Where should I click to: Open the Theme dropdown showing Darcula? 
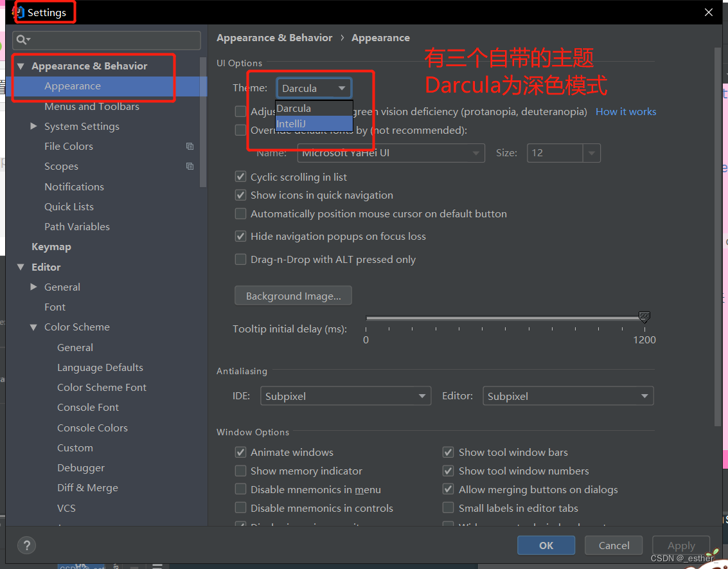(314, 88)
